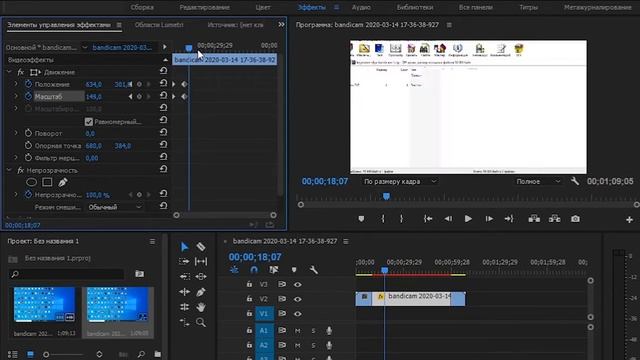Open the Lumetri Scopes tab
640x360 pixels.
coord(159,25)
